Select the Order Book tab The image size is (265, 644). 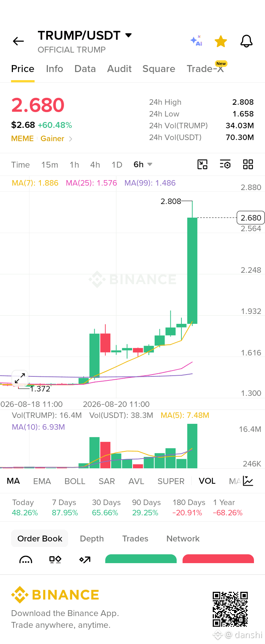coord(40,539)
